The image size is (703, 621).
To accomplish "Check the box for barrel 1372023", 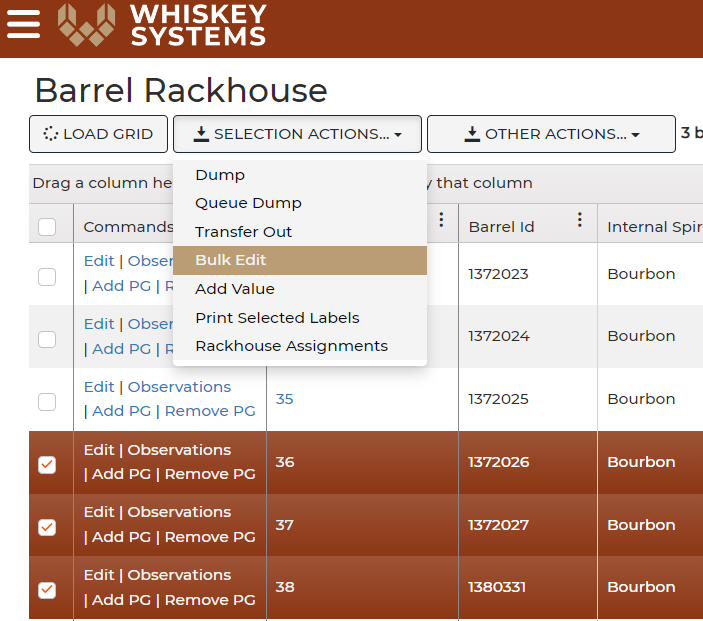I will pyautogui.click(x=47, y=277).
